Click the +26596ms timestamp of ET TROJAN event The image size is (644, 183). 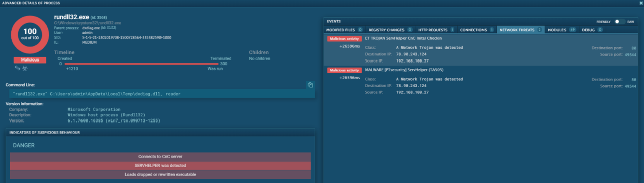[x=350, y=46]
